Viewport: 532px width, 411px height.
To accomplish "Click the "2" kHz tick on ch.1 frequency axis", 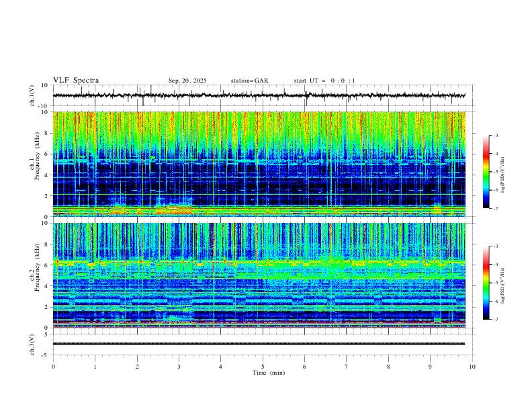I will point(47,196).
